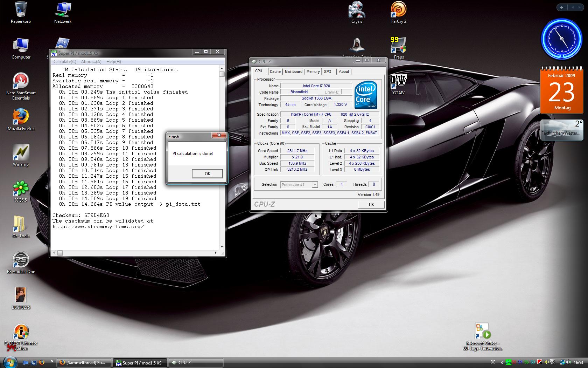
Task: Select the EVEREST Ultimate Edition shortcut
Action: pyautogui.click(x=21, y=337)
